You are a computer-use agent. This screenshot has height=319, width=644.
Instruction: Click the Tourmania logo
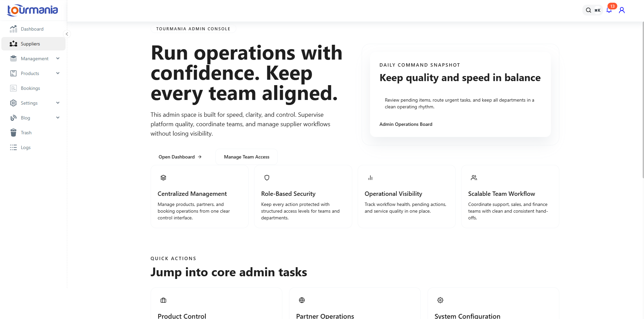[x=33, y=10]
